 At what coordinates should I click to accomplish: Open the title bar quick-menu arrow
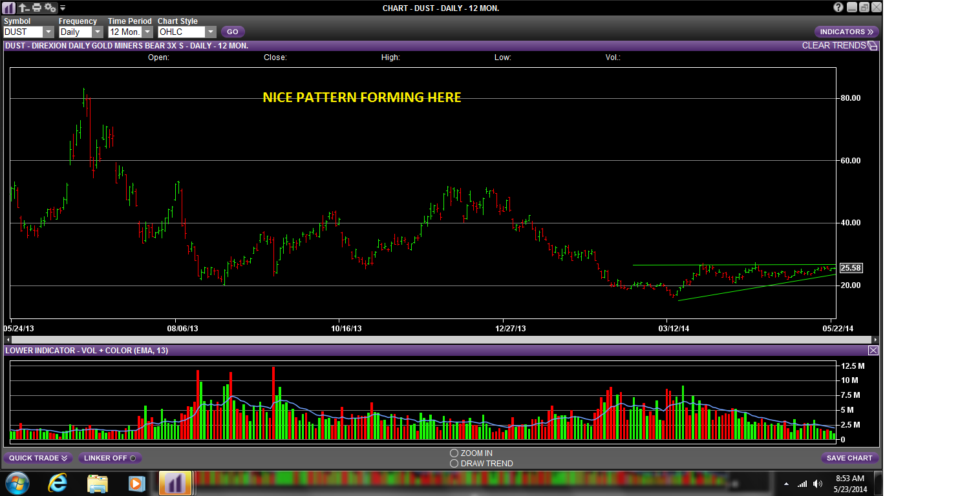pyautogui.click(x=63, y=8)
